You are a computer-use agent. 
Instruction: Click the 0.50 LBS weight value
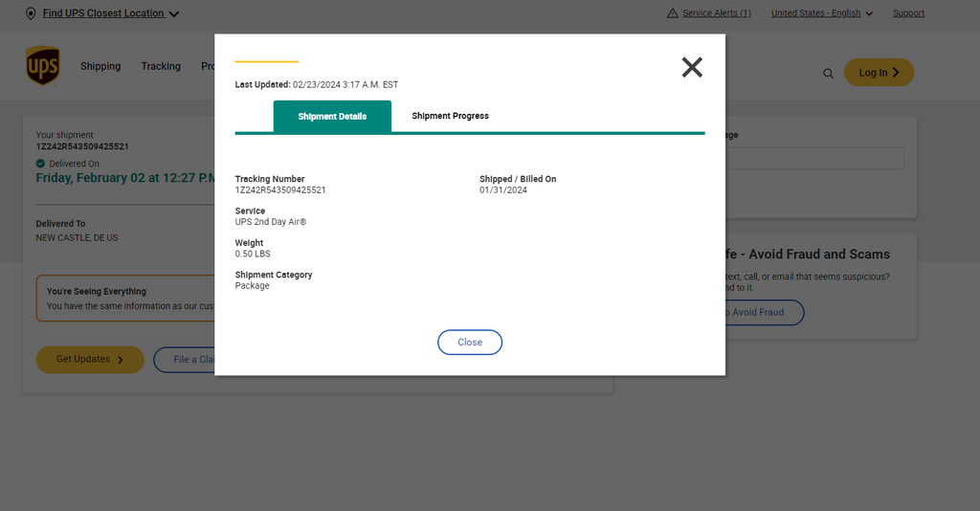(253, 254)
